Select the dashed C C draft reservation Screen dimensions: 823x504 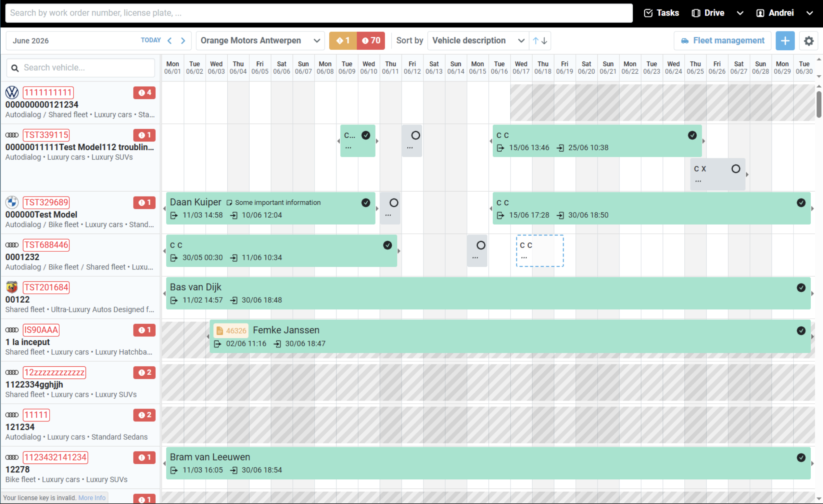pyautogui.click(x=540, y=251)
